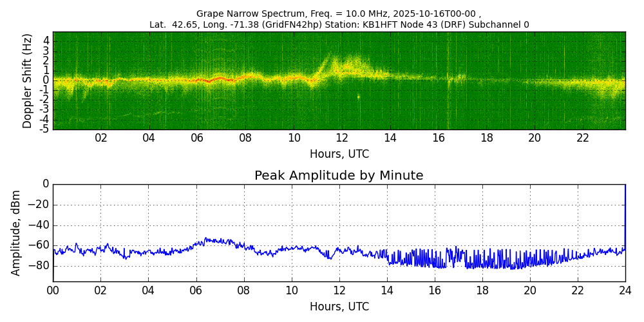Viewport: 644px width, 322px height.
Task: Click "Hours, UTC" label below the spectrogram
Action: click(x=339, y=155)
